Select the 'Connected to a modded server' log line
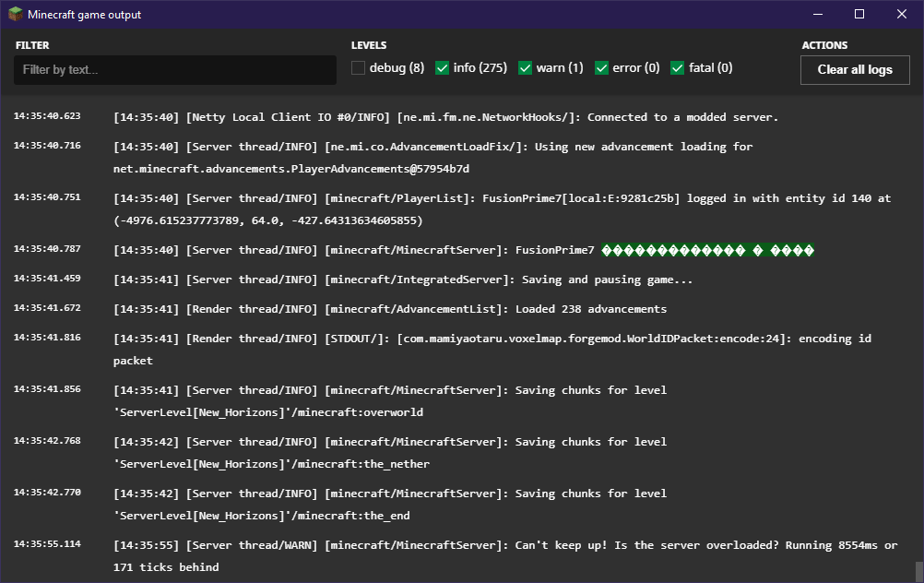 [x=445, y=117]
